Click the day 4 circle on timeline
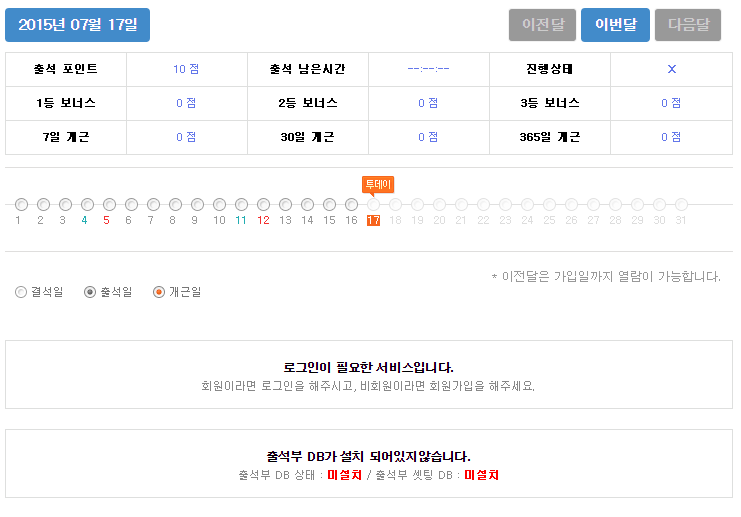This screenshot has width=741, height=517. coord(87,204)
